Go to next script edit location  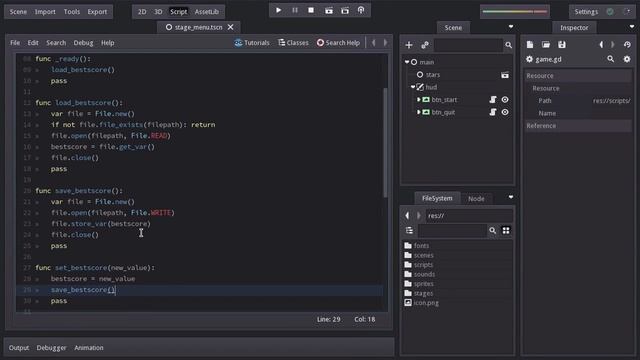point(385,42)
